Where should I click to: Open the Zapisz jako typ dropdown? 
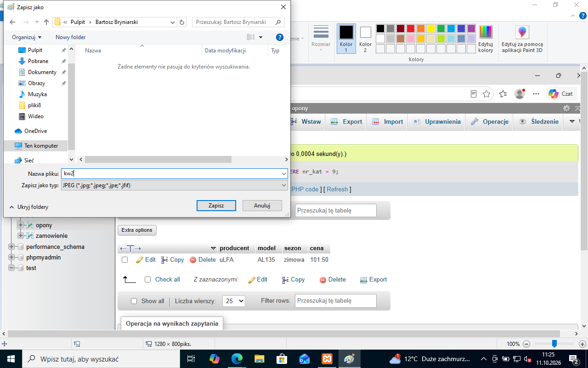point(174,185)
